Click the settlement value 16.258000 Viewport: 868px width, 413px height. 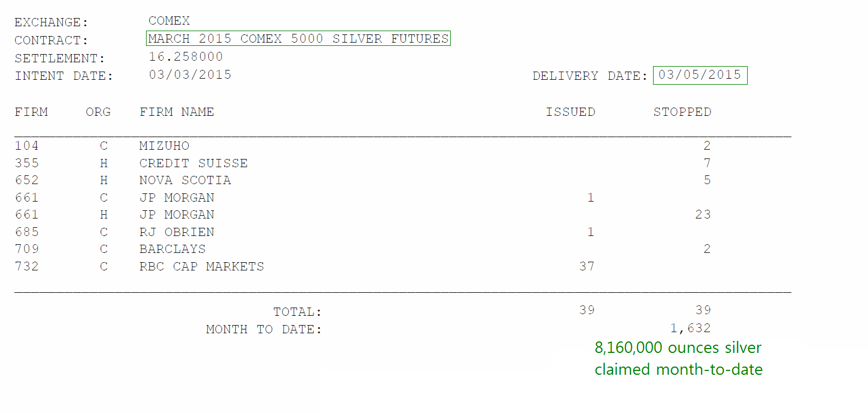[x=186, y=57]
